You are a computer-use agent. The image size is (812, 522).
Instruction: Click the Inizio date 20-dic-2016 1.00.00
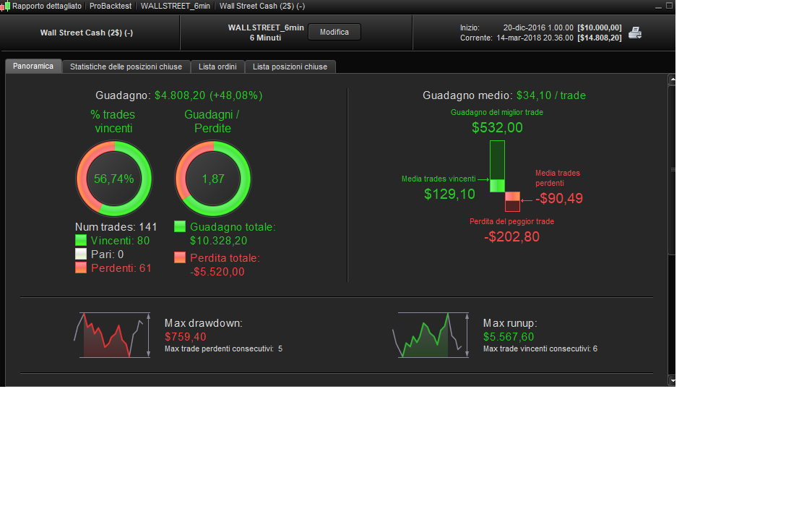[538, 27]
